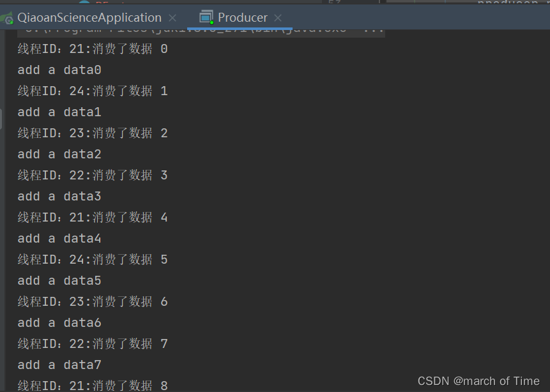
Task: Click the QiaoanScienceApplication Spring icon
Action: click(6, 18)
